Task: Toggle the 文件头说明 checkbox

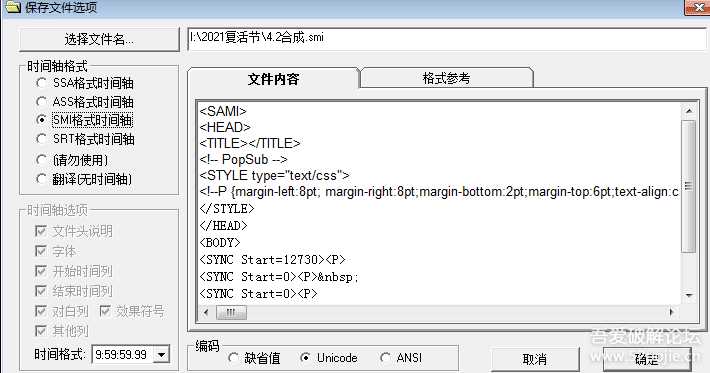Action: click(x=73, y=231)
